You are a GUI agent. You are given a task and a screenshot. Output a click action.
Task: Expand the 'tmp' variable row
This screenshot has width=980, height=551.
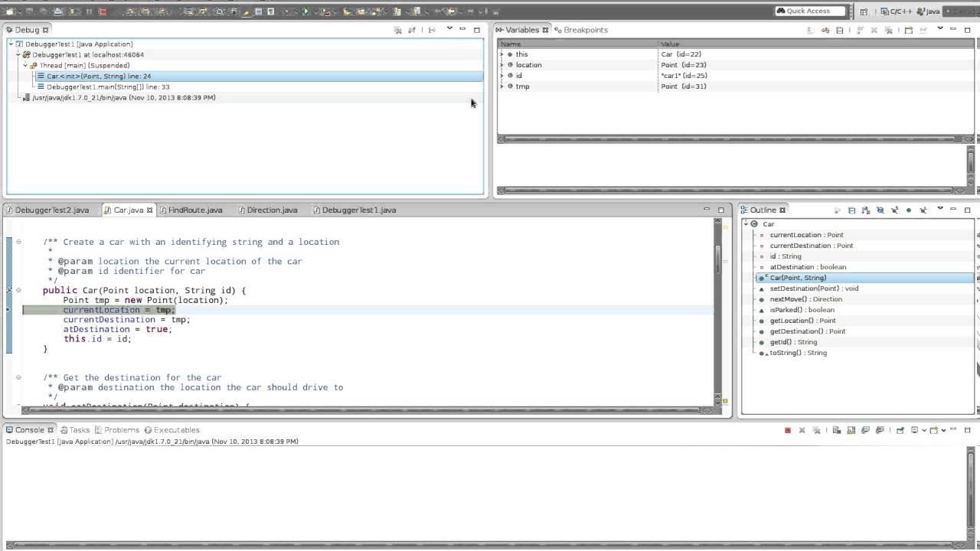[x=502, y=86]
